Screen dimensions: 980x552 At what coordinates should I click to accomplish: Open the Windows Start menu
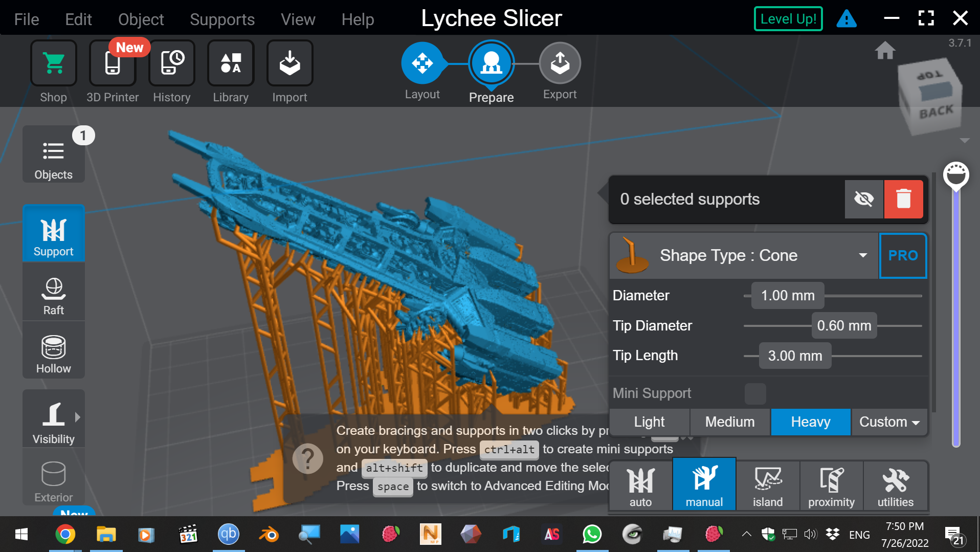21,535
